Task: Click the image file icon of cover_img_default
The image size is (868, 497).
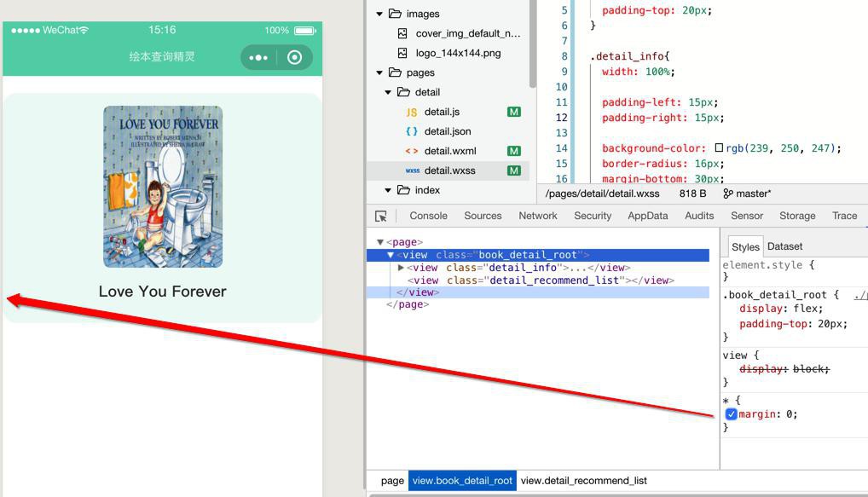Action: coord(402,33)
